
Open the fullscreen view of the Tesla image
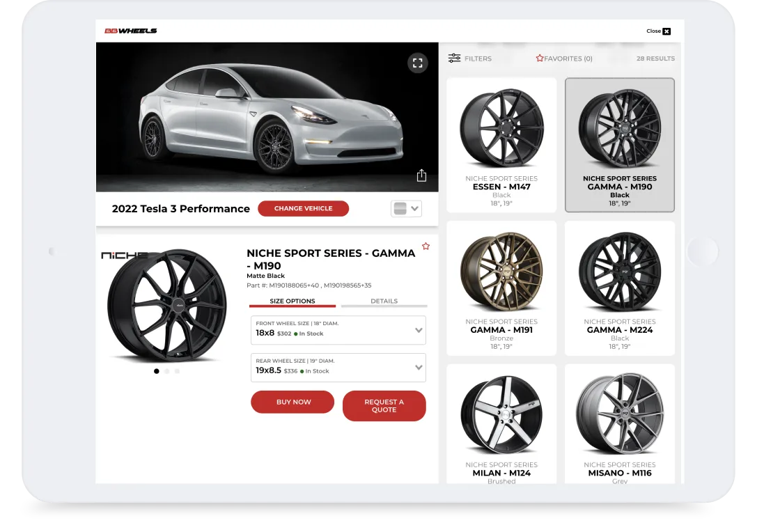click(418, 63)
